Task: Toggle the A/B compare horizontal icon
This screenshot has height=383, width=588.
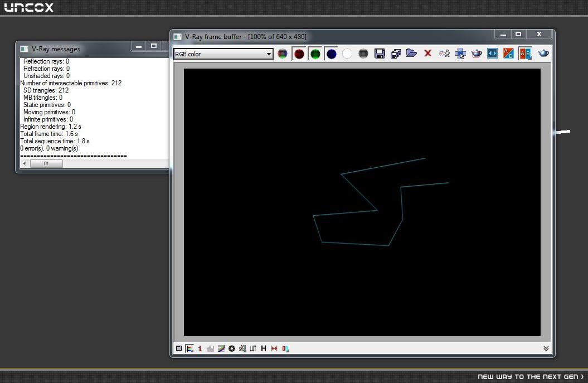Action: (525, 54)
